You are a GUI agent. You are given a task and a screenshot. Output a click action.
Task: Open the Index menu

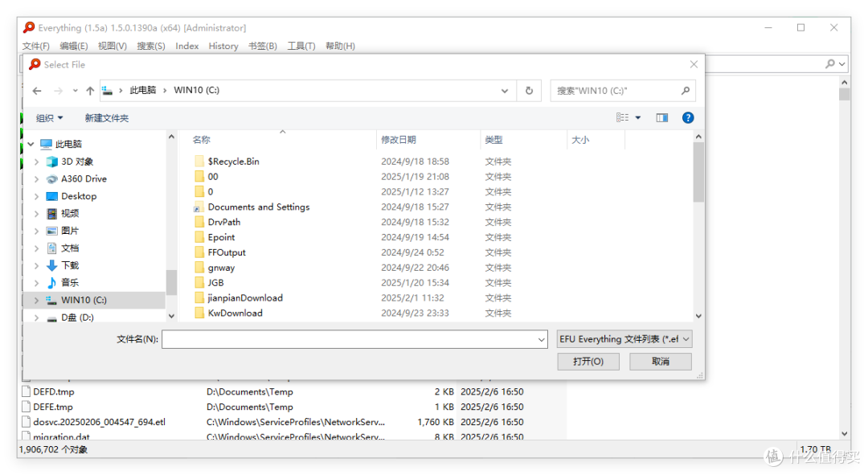187,46
